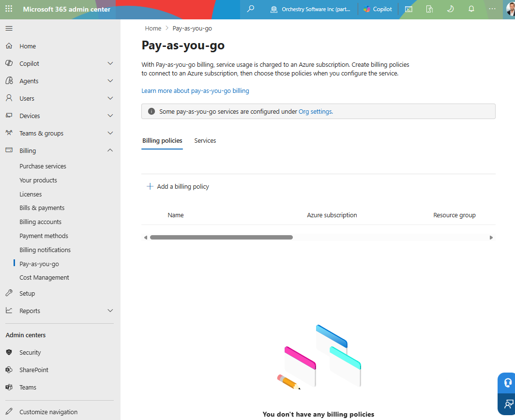Click the Setup wrench icon in sidebar
This screenshot has height=420, width=515.
9,293
